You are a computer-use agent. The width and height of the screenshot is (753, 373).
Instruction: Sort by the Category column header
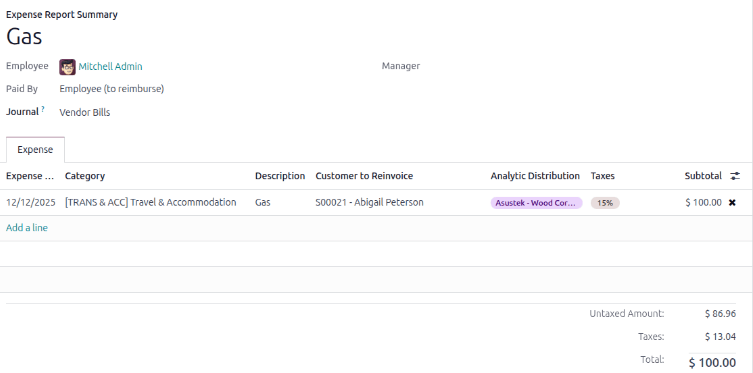[85, 176]
